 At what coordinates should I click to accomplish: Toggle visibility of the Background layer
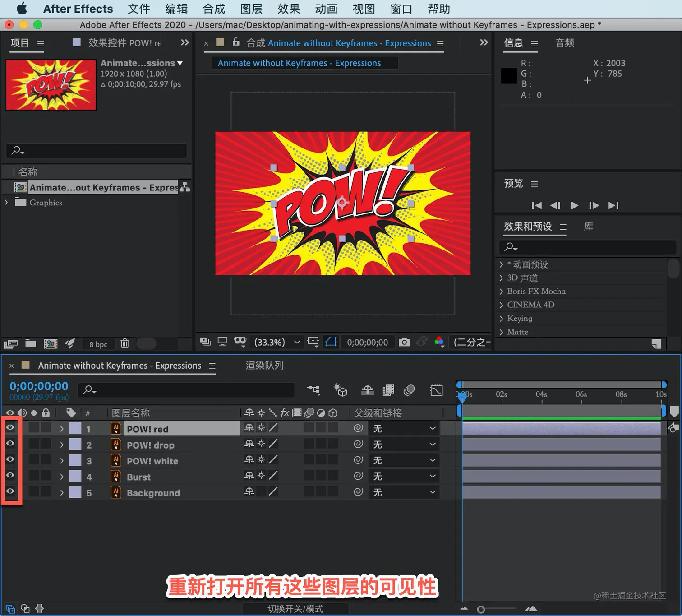click(10, 491)
